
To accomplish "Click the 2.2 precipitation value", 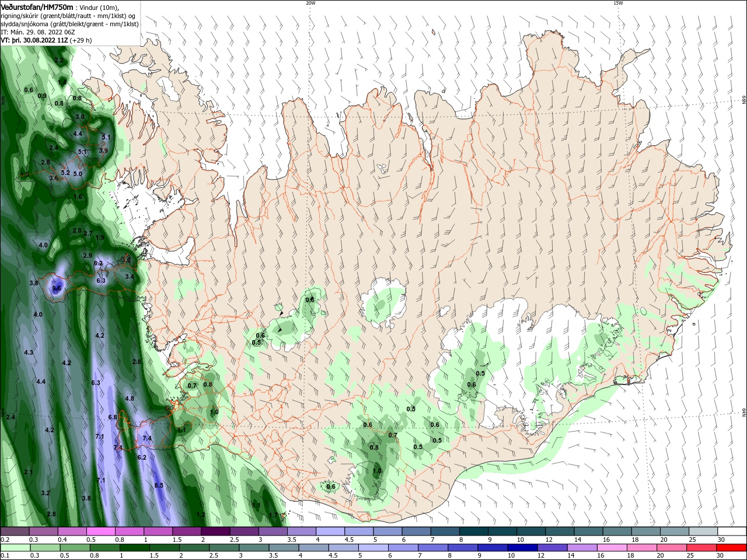I will [58, 60].
